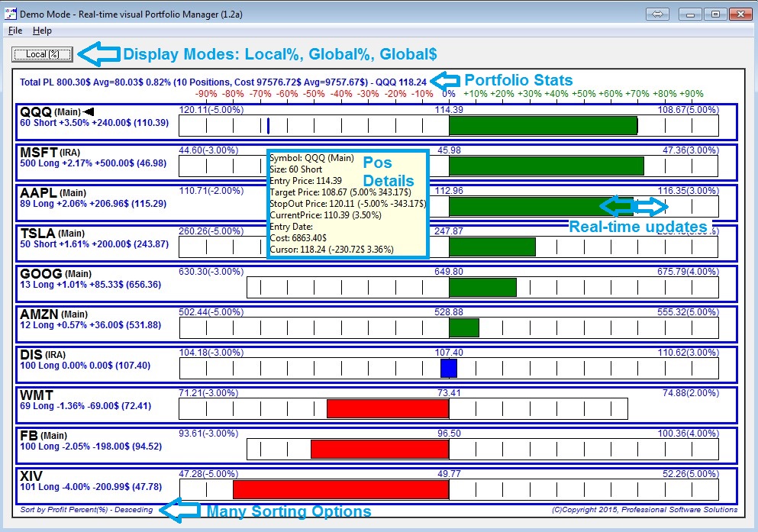The image size is (758, 532).
Task: Click MSFT's green profit bar
Action: tap(547, 166)
